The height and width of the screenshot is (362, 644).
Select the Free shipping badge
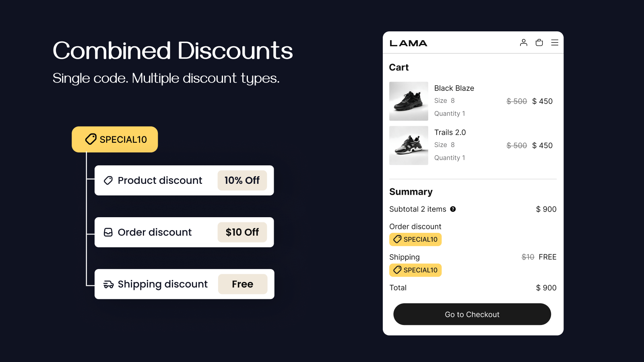click(243, 284)
